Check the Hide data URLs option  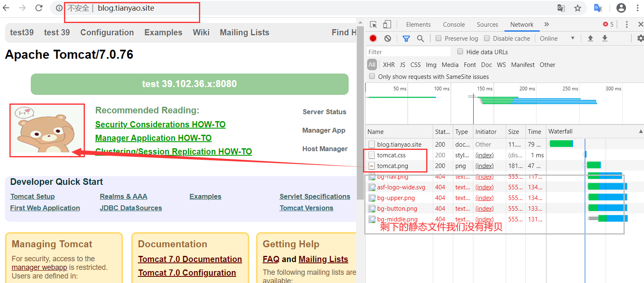click(x=460, y=52)
